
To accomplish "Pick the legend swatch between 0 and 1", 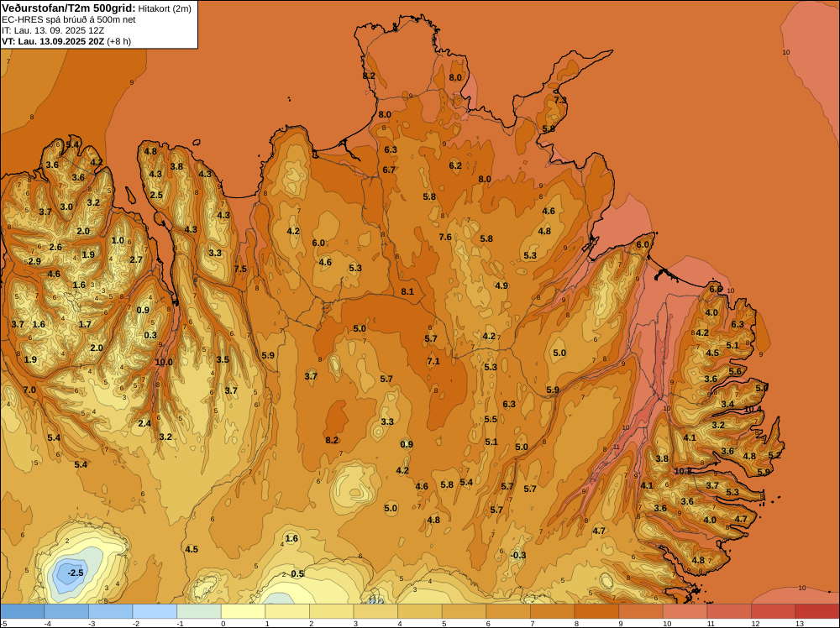I will (244, 611).
